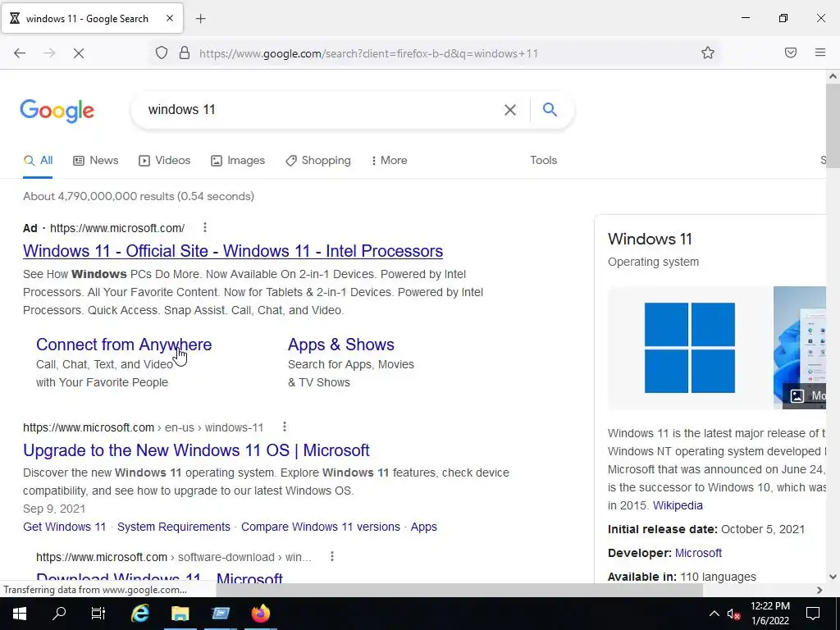
Task: Go to Google homepage via logo
Action: 57,111
